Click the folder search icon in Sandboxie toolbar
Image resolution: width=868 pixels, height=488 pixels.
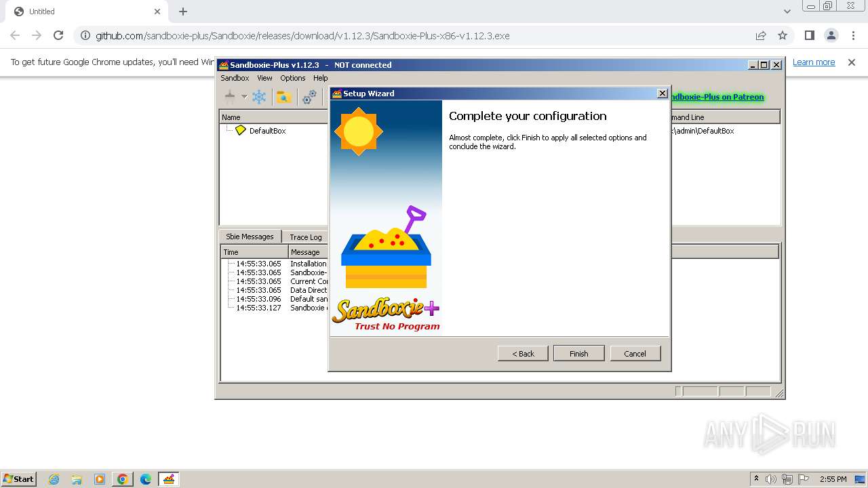pos(284,97)
